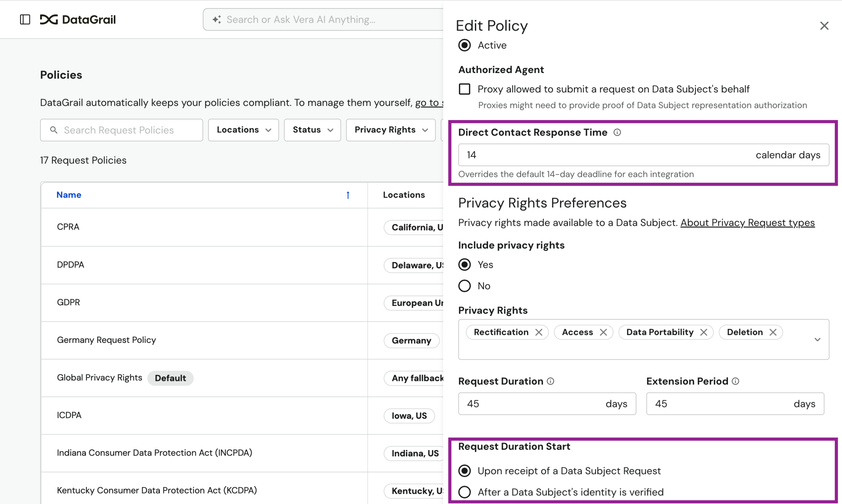Open the Status filter dropdown
Screen dimensions: 842x504
pyautogui.click(x=312, y=130)
